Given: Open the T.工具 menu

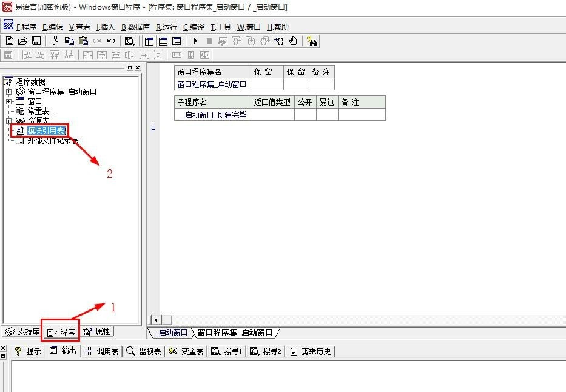Looking at the screenshot, I should click(x=221, y=27).
